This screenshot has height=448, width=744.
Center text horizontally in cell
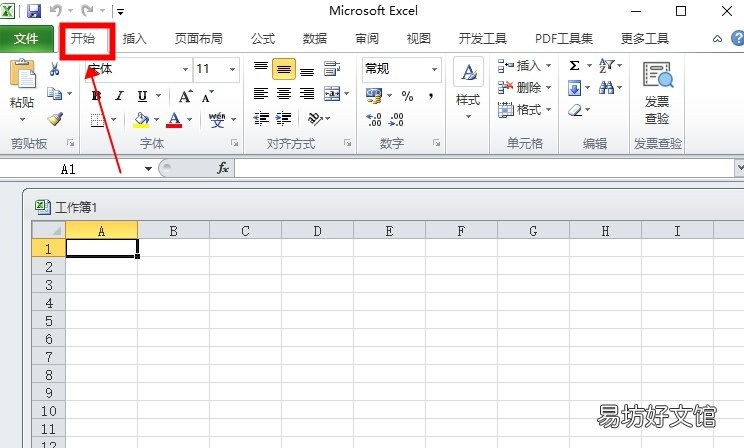pyautogui.click(x=284, y=94)
